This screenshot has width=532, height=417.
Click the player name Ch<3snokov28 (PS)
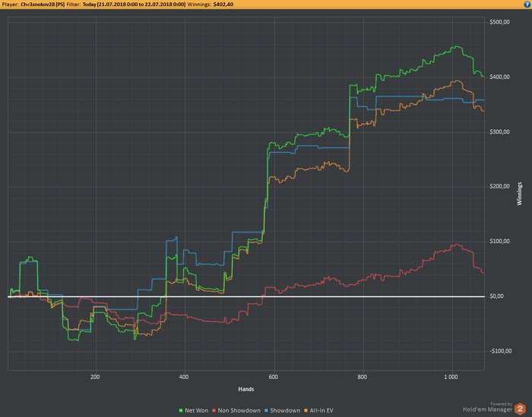[x=43, y=5]
